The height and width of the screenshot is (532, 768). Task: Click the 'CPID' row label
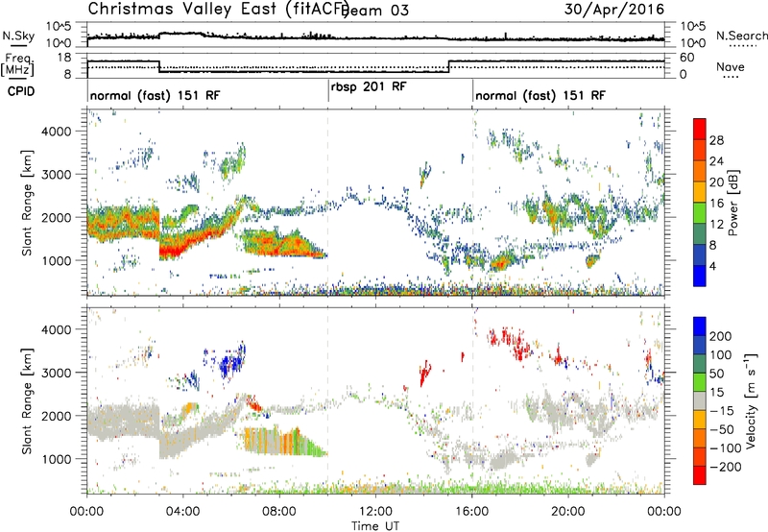point(21,91)
